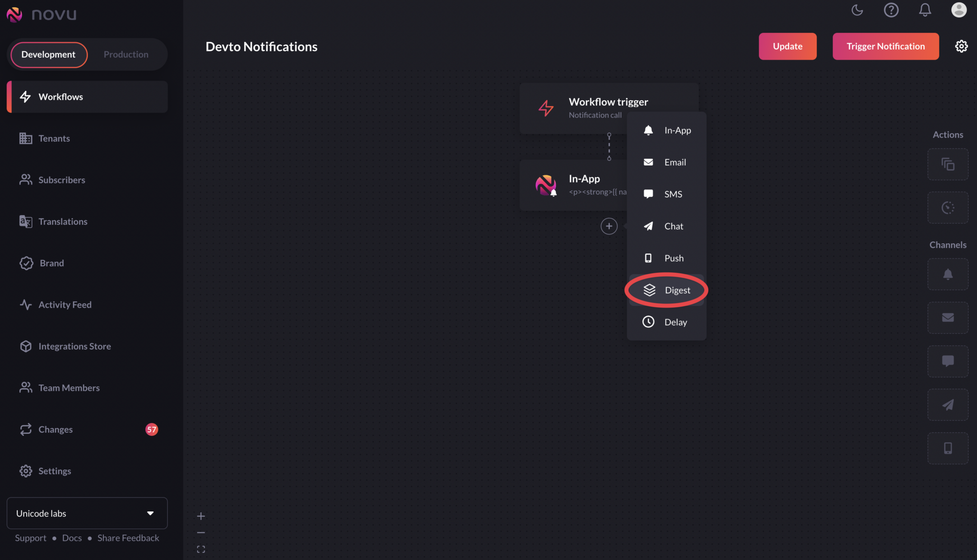This screenshot has height=560, width=977.
Task: Open notifications using the bell icon
Action: click(925, 10)
